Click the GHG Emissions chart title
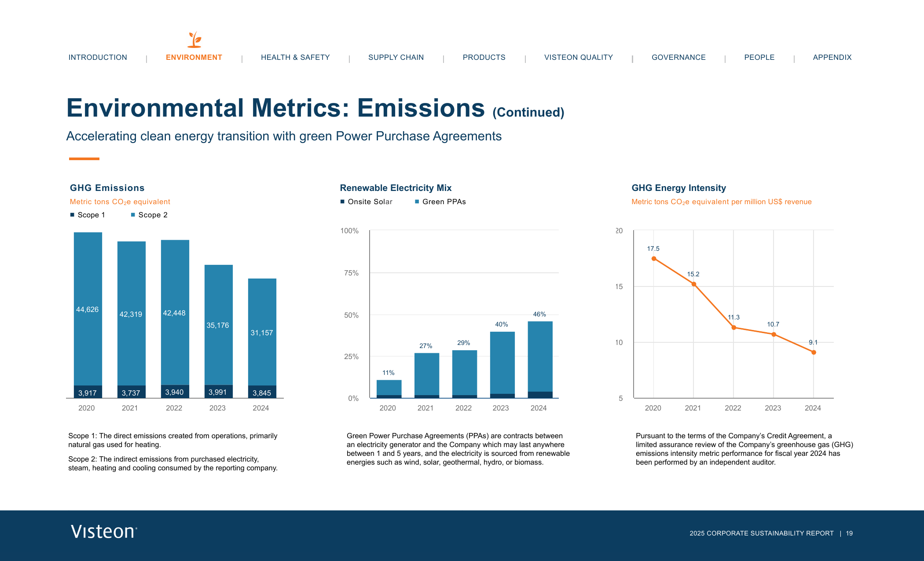Viewport: 924px width, 561px height. coord(107,188)
